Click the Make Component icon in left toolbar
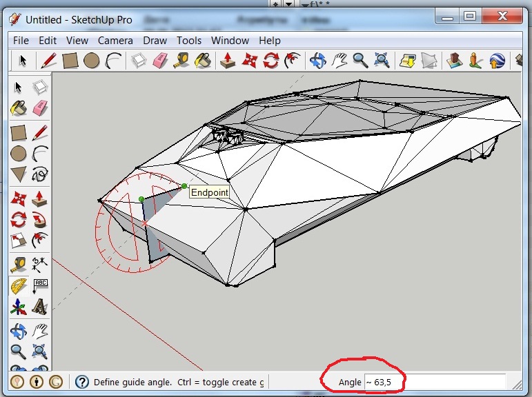This screenshot has width=532, height=397. point(40,88)
